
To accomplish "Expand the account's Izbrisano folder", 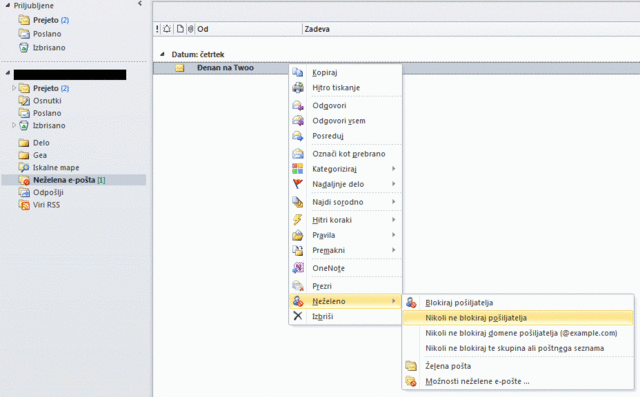I will 14,125.
